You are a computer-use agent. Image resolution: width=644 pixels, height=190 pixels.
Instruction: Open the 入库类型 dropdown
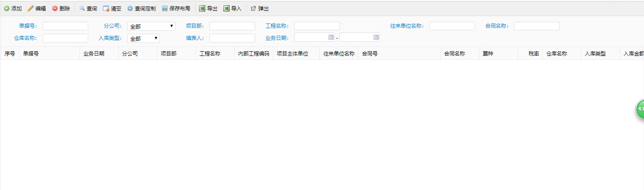[x=143, y=38]
